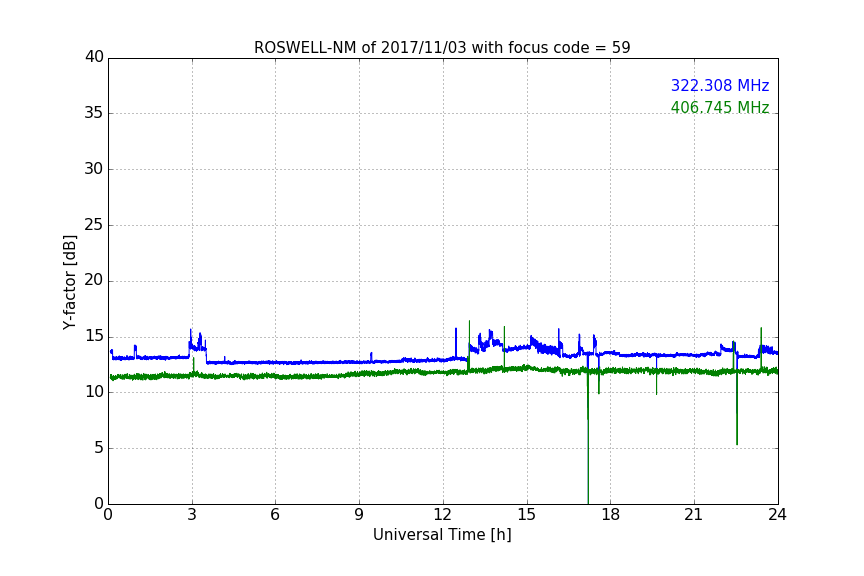Click the green downward spike near 22.5h
This screenshot has width=864, height=576.
tap(737, 411)
